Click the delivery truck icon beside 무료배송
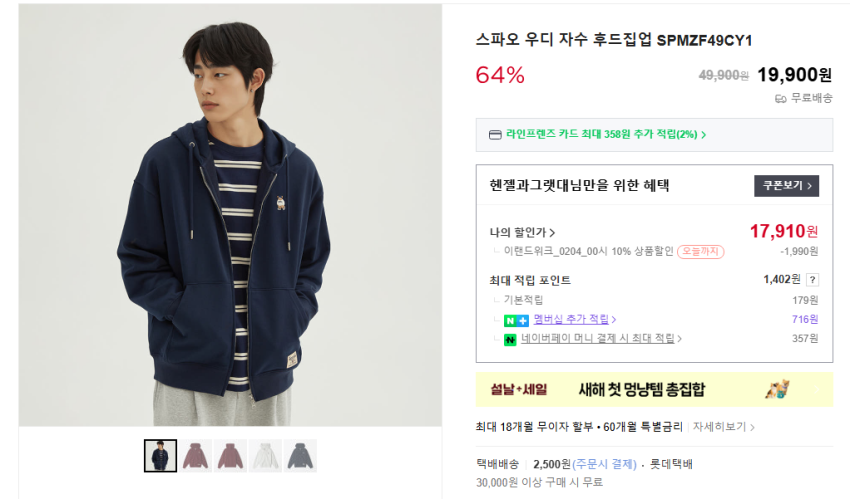 click(x=780, y=98)
